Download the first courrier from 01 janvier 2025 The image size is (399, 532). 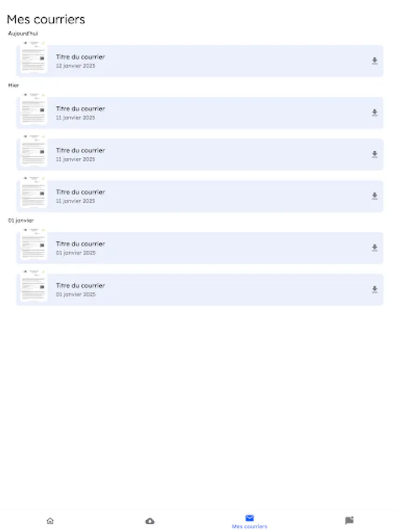click(374, 248)
